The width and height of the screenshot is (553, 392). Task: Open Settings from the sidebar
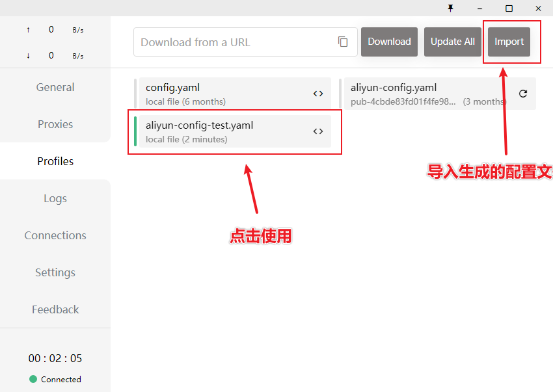pyautogui.click(x=55, y=272)
